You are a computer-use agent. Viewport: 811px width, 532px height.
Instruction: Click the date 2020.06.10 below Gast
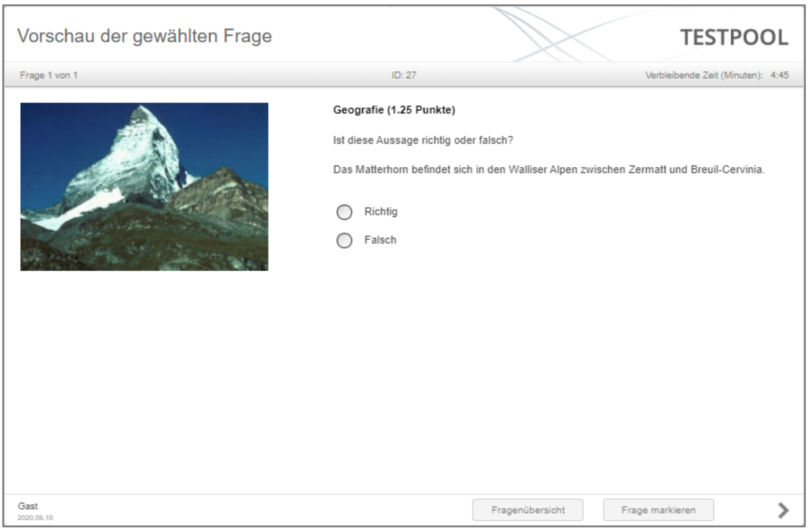(x=35, y=517)
